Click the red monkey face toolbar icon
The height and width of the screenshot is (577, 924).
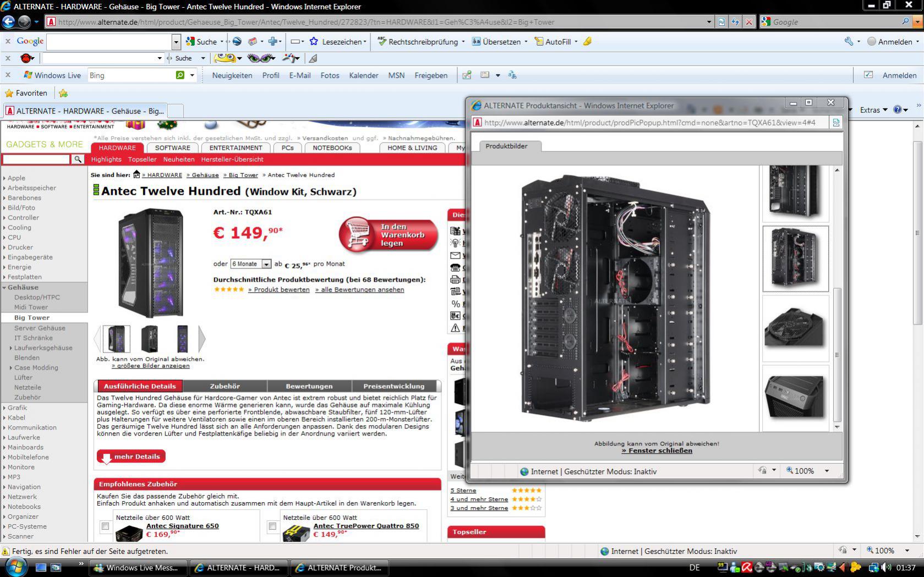click(x=26, y=58)
